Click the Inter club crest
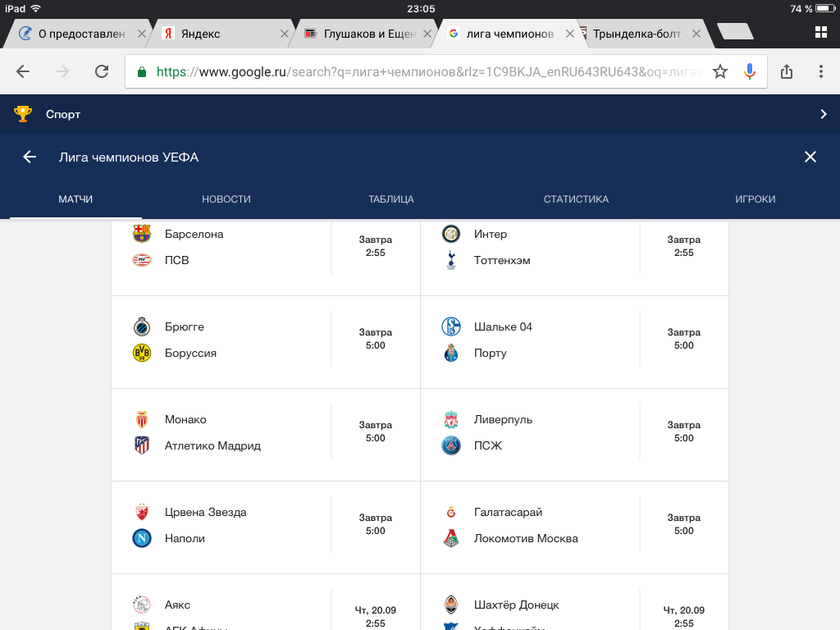 (451, 234)
